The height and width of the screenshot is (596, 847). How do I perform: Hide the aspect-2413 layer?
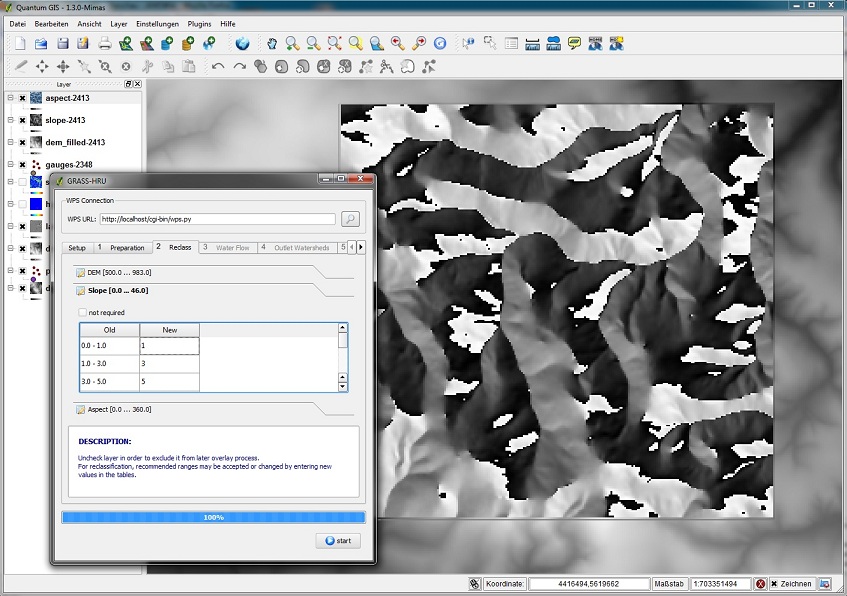pos(22,98)
